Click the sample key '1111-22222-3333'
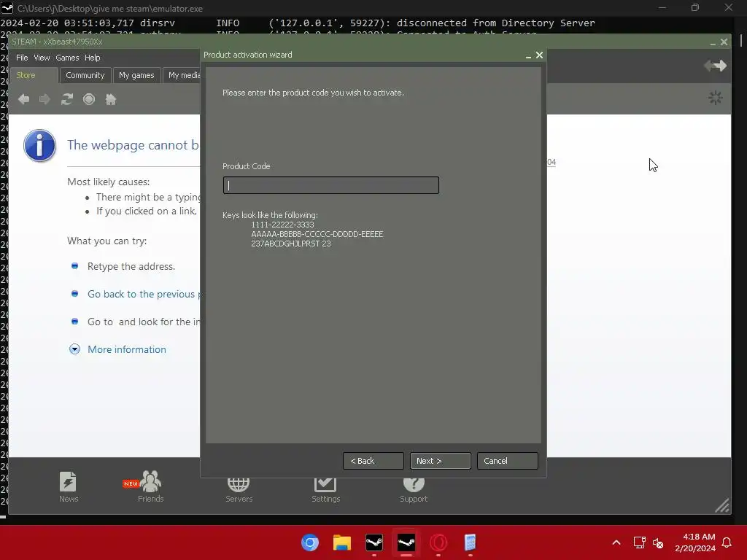This screenshot has height=560, width=747. pyautogui.click(x=282, y=225)
